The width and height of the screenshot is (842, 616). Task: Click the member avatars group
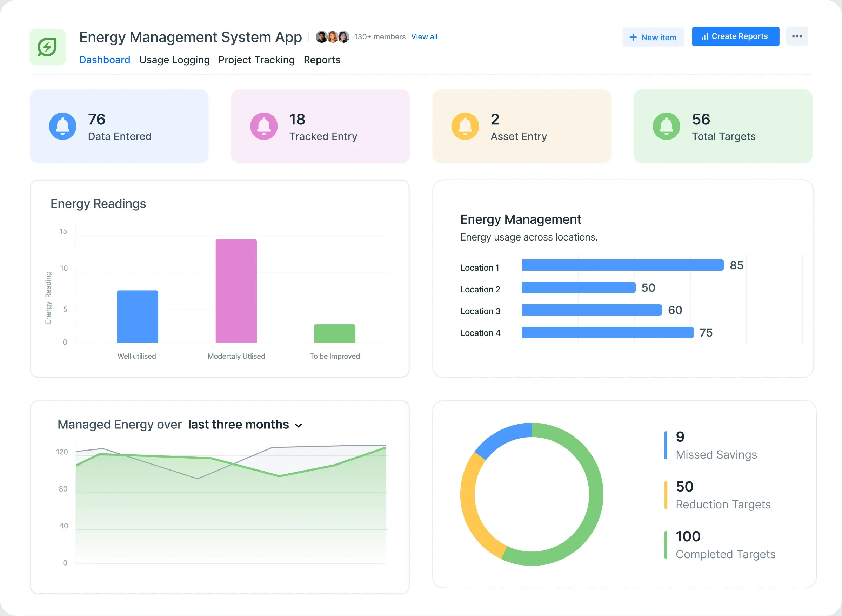[x=332, y=36]
